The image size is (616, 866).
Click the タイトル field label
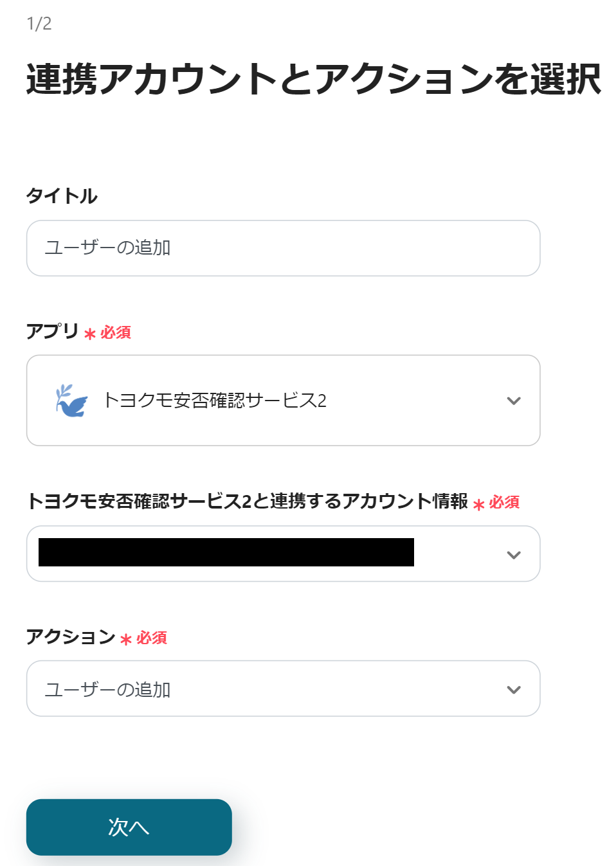tap(62, 195)
